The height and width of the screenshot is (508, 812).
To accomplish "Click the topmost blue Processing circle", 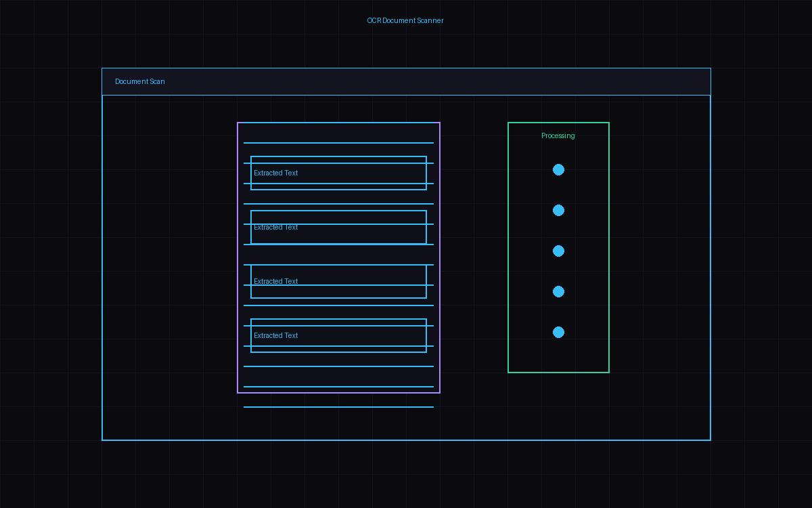I will click(558, 169).
